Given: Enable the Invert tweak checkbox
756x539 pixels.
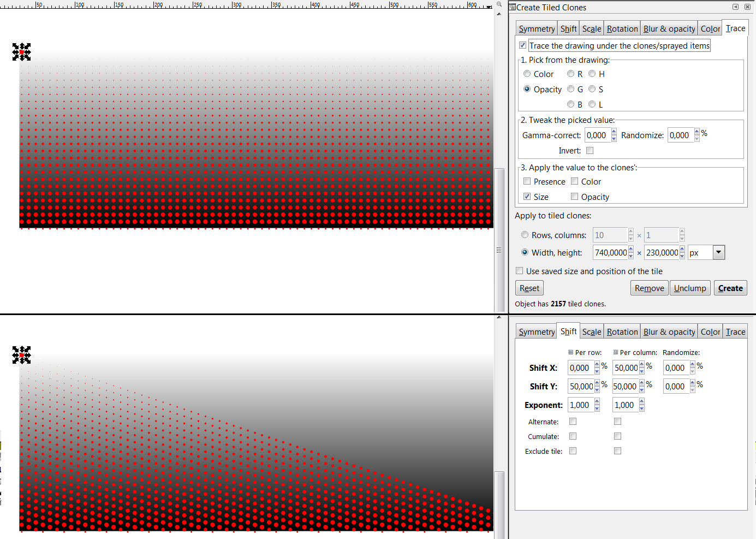Looking at the screenshot, I should click(590, 150).
